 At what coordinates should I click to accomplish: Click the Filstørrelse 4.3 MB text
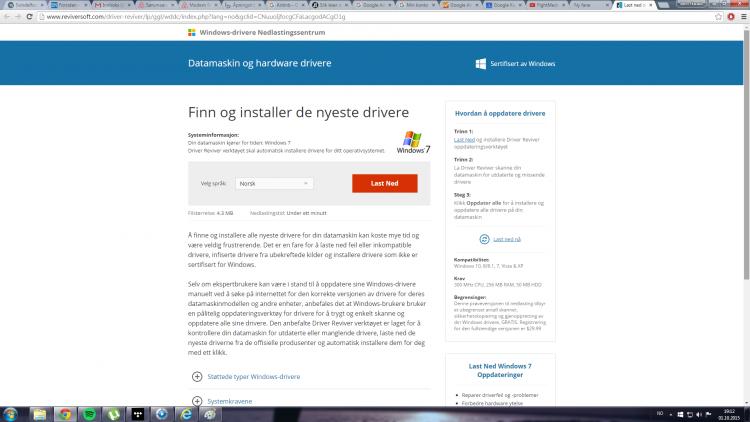pyautogui.click(x=210, y=213)
